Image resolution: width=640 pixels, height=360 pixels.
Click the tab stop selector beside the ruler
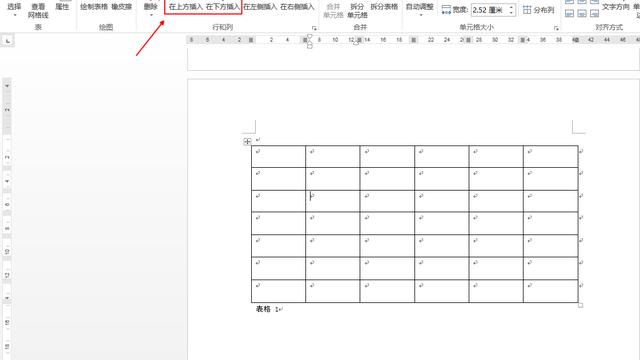pyautogui.click(x=8, y=40)
